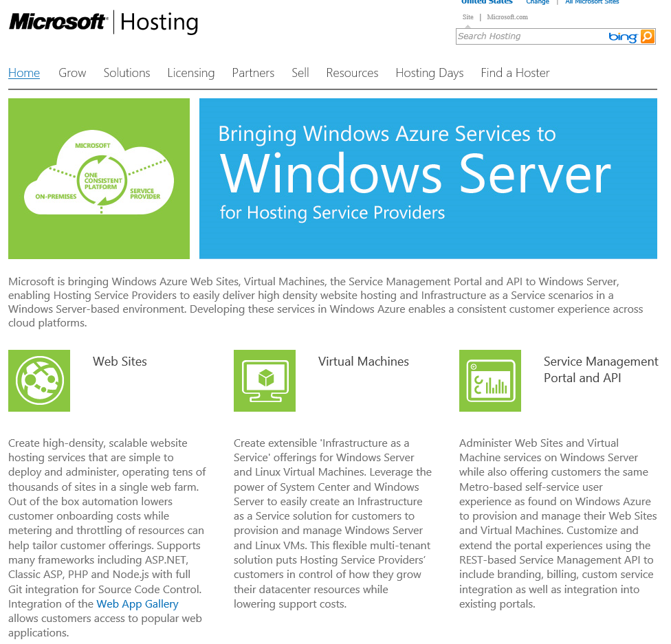Click the Microsoft logo
Viewport: 671px width, 644px height.
point(57,21)
